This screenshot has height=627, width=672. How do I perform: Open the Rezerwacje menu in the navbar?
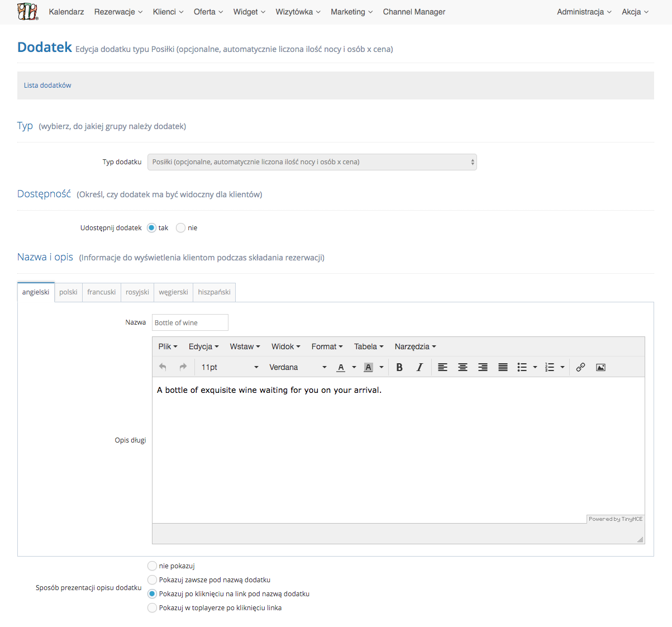click(118, 12)
